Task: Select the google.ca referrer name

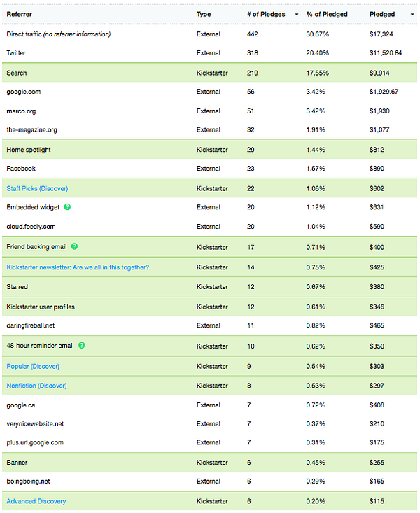Action: click(x=20, y=405)
